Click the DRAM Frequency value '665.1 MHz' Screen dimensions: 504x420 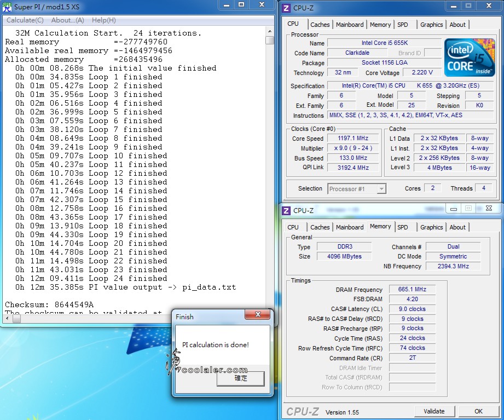[x=412, y=290]
